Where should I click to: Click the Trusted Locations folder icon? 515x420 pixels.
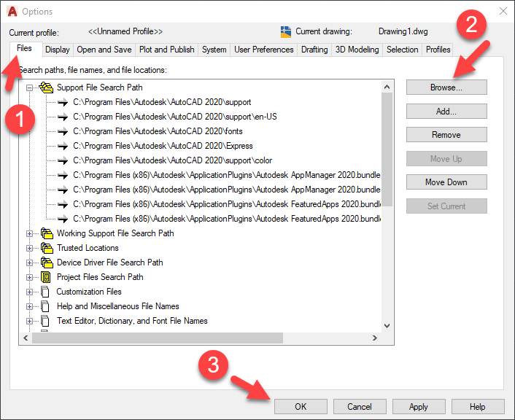pyautogui.click(x=47, y=248)
